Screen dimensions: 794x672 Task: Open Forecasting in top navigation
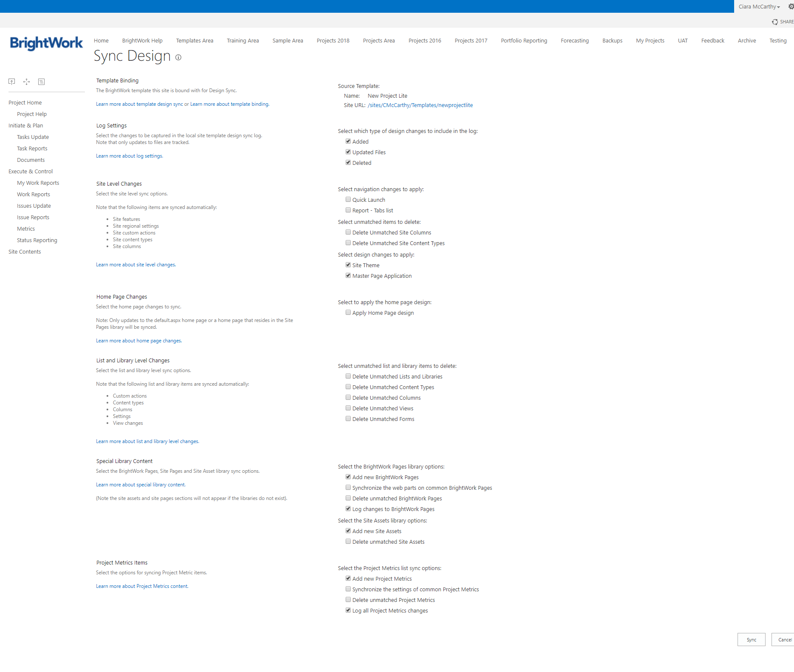click(574, 40)
